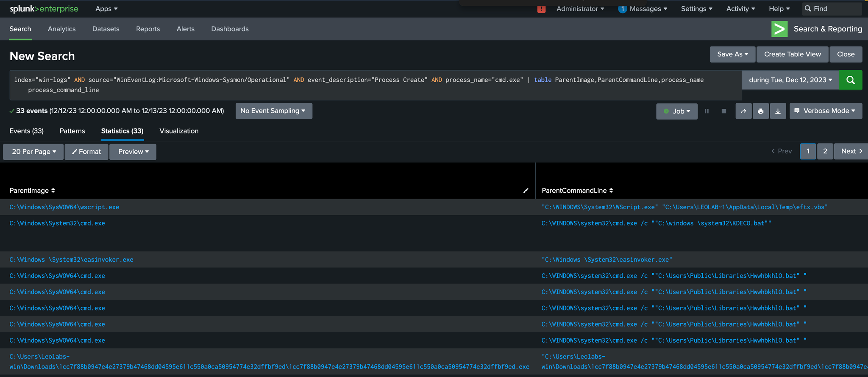Screen dimensions: 868x377
Task: Open the Patterns tab
Action: click(x=72, y=131)
